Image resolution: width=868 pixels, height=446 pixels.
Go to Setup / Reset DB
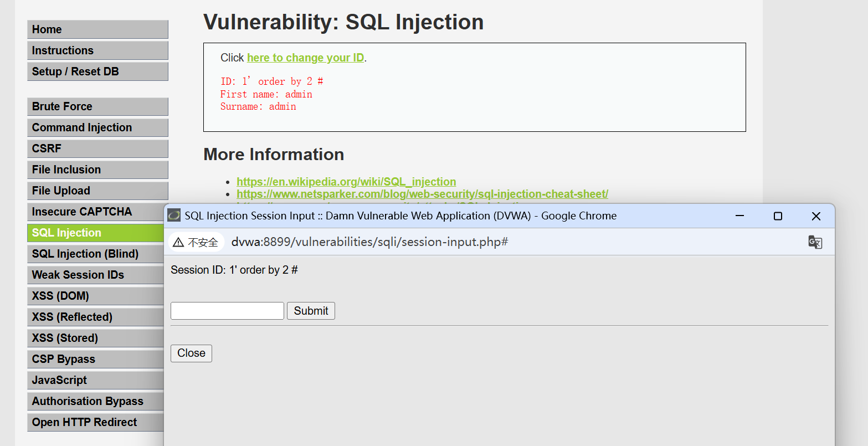pyautogui.click(x=97, y=71)
